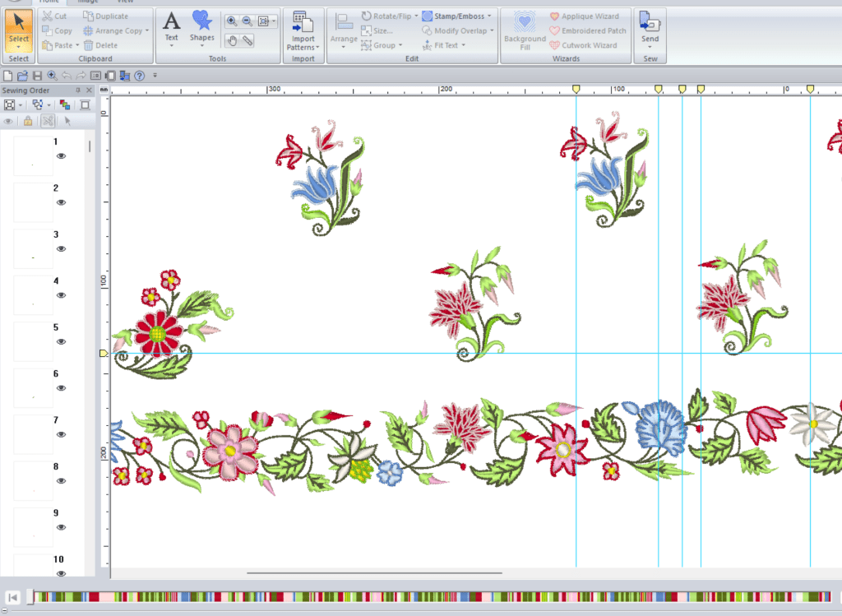Click the Zoom In magnifier tool

click(x=232, y=21)
